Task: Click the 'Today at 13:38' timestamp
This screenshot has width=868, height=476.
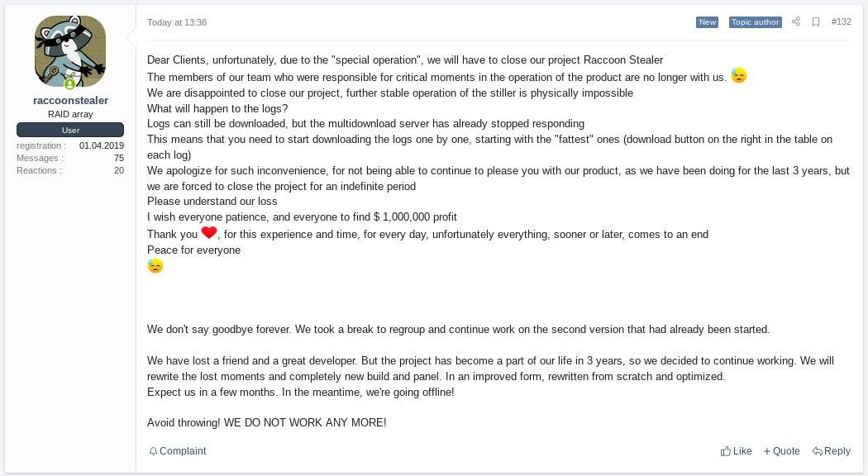Action: [x=177, y=22]
